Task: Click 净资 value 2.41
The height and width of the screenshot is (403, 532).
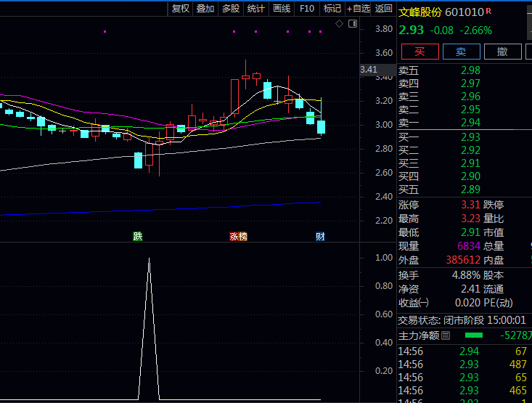Action: coord(470,289)
